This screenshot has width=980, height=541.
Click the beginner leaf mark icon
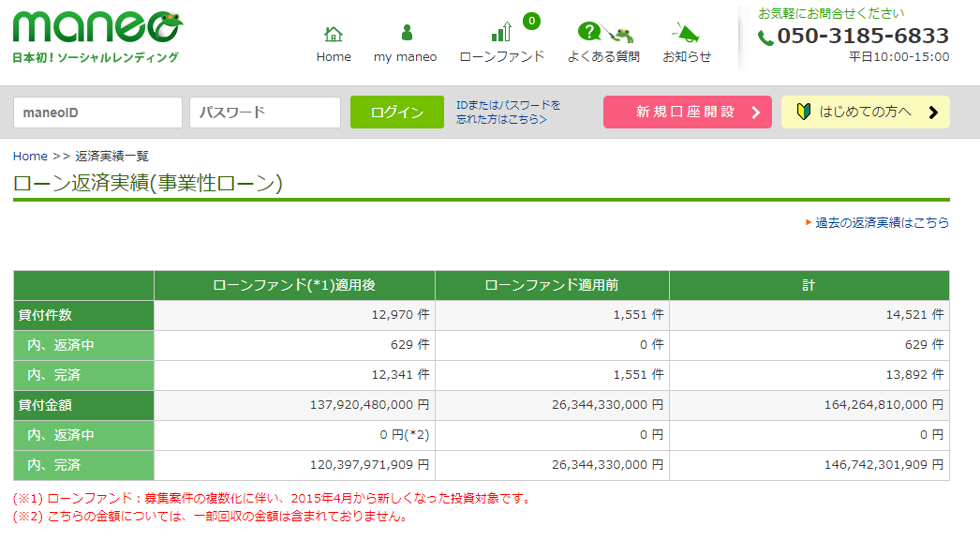(x=803, y=112)
